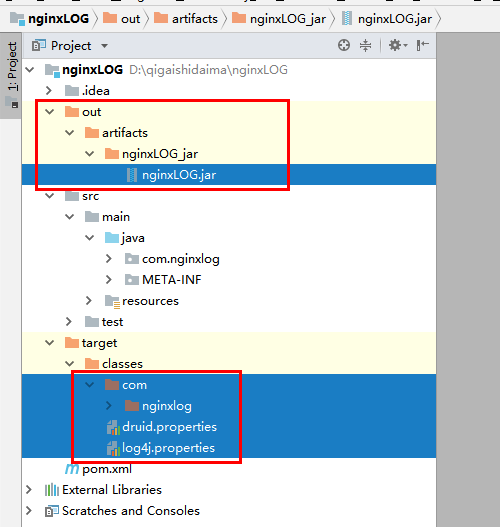Collapse the target folder
Image resolution: width=500 pixels, height=527 pixels.
50,343
